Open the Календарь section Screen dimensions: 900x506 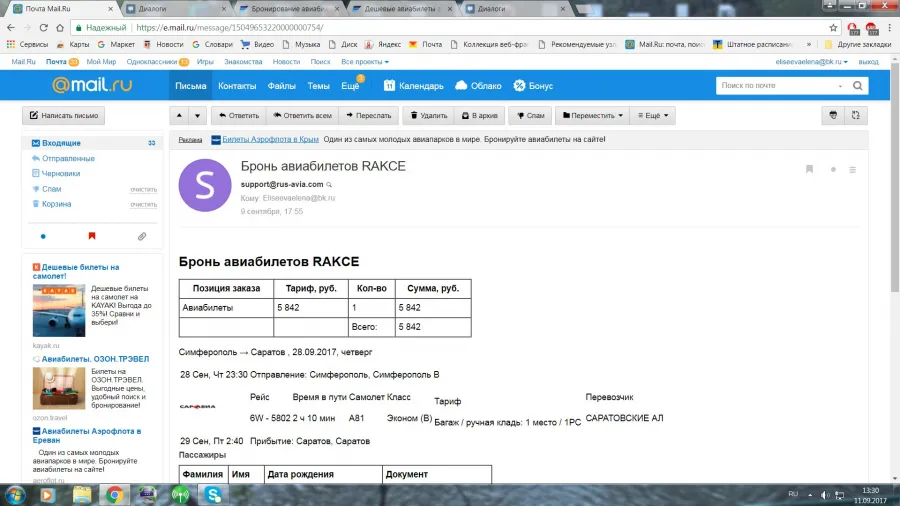point(414,85)
